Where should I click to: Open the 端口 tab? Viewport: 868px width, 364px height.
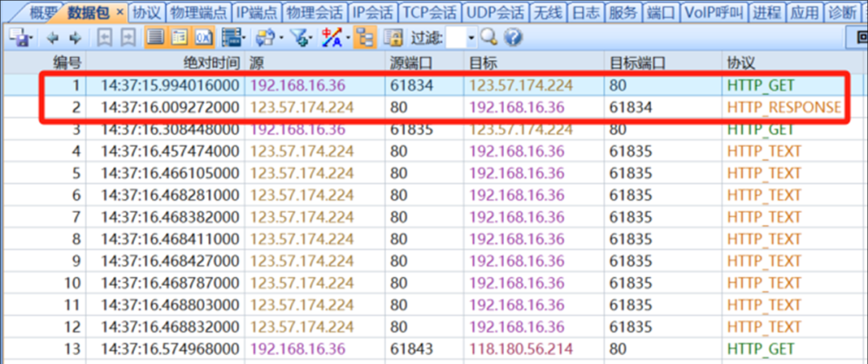pyautogui.click(x=661, y=11)
